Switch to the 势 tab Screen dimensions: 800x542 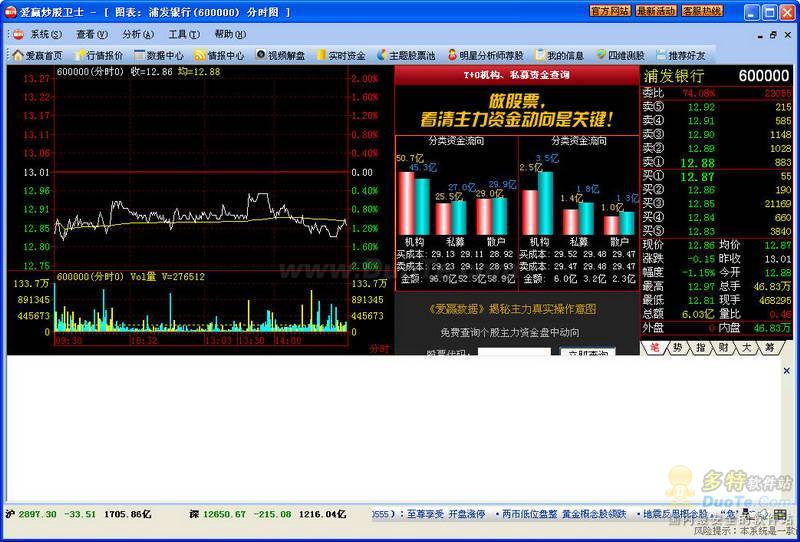click(677, 348)
